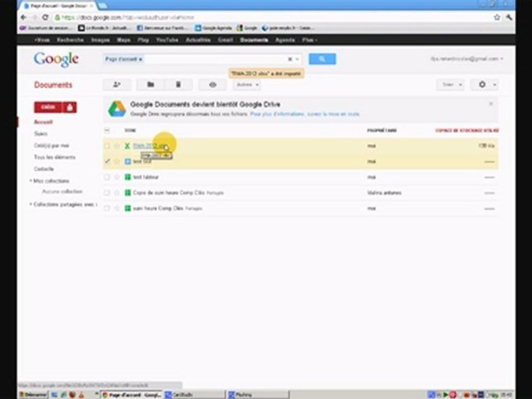
Task: Check the 'test tableur' row checkbox
Action: click(x=107, y=177)
